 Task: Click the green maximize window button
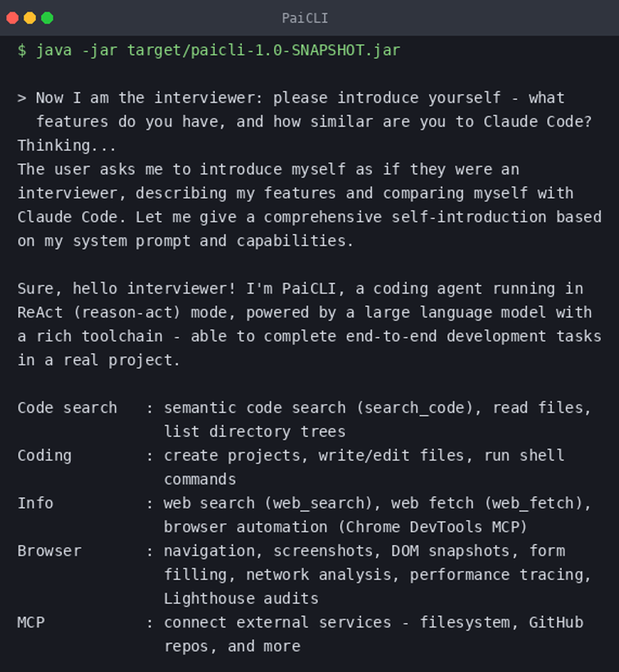click(x=47, y=18)
